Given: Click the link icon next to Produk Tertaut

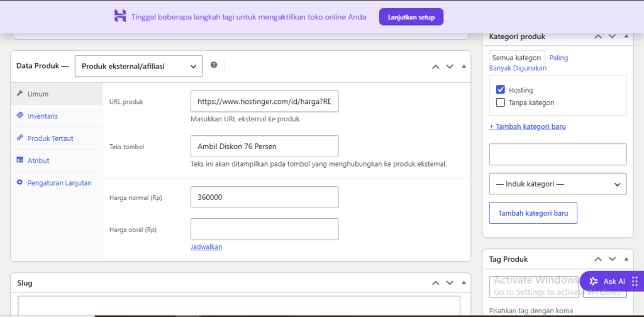Looking at the screenshot, I should pyautogui.click(x=19, y=138).
